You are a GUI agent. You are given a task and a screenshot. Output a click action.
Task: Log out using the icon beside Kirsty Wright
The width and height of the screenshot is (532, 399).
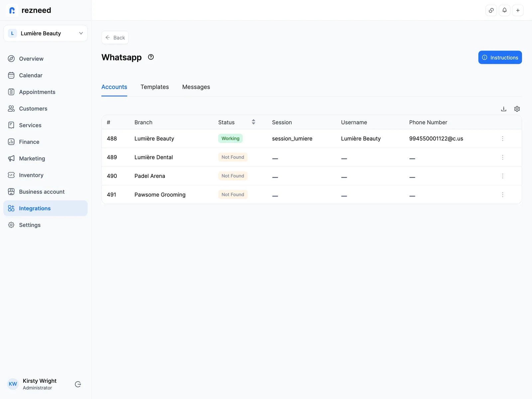coord(78,384)
